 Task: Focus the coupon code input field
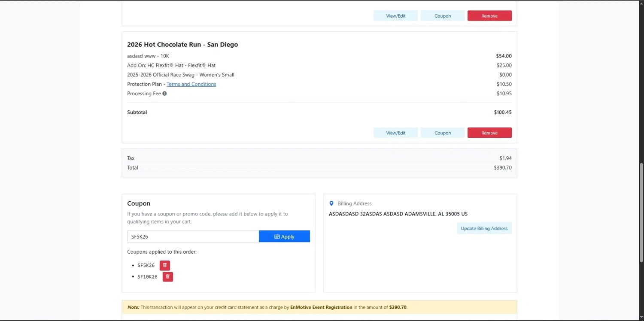pos(193,236)
